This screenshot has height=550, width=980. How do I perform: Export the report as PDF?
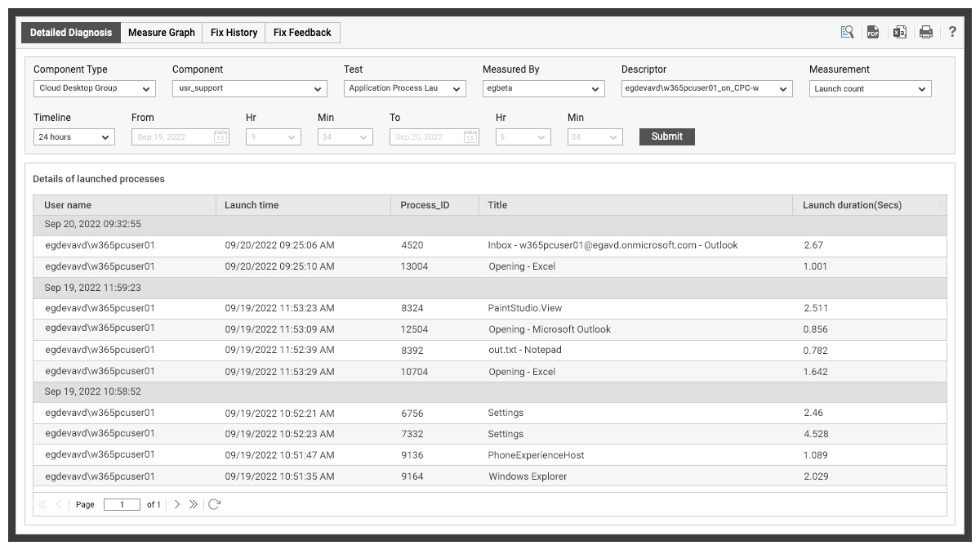pyautogui.click(x=873, y=32)
